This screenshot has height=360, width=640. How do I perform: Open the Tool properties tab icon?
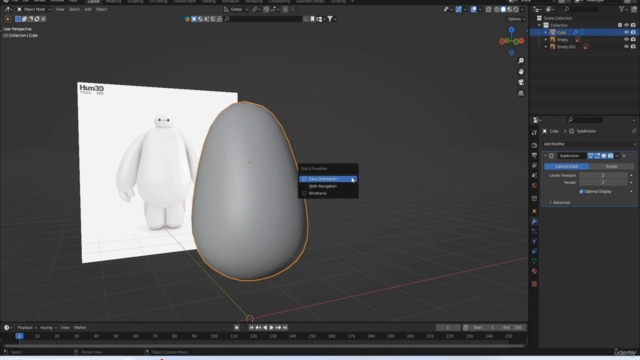pyautogui.click(x=534, y=133)
